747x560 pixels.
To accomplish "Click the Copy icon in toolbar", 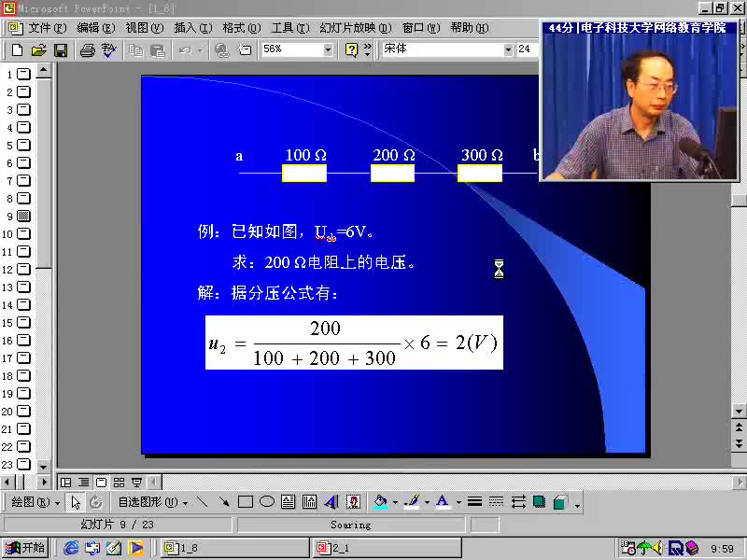I will 135,50.
